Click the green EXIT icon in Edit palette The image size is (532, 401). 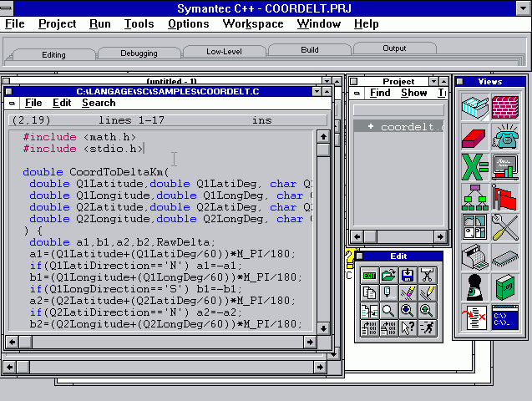coord(369,274)
